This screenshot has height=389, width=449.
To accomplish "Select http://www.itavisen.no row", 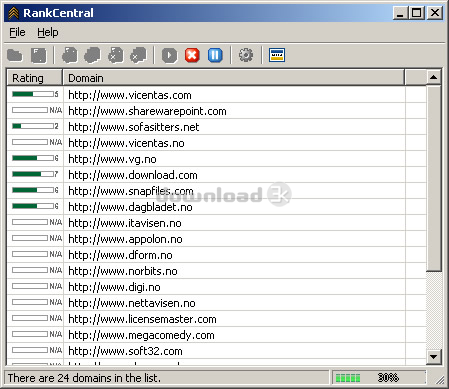I will point(216,223).
